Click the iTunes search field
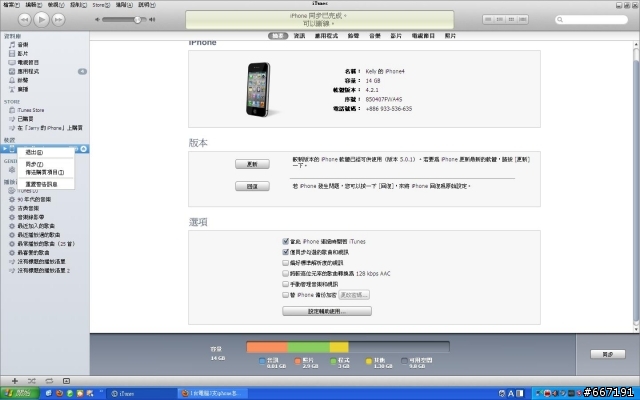Screen dimensions: 640x400 591,20
